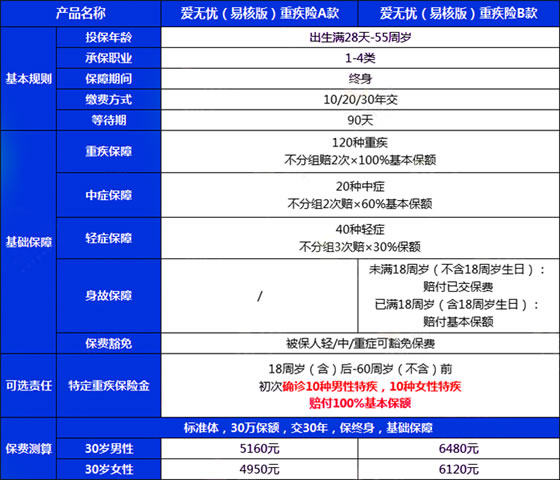Click the 等待期 row label
Viewport: 560px width, 480px height.
(109, 120)
